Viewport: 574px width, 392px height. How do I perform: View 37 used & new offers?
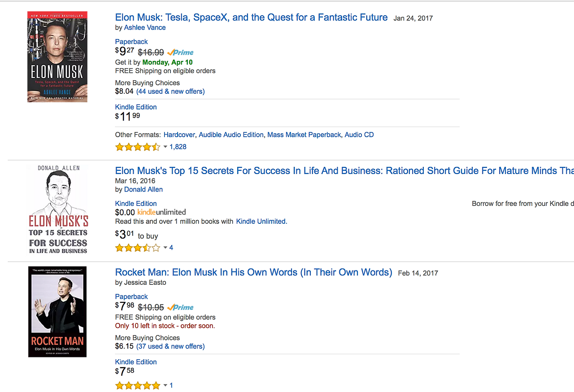(x=170, y=346)
